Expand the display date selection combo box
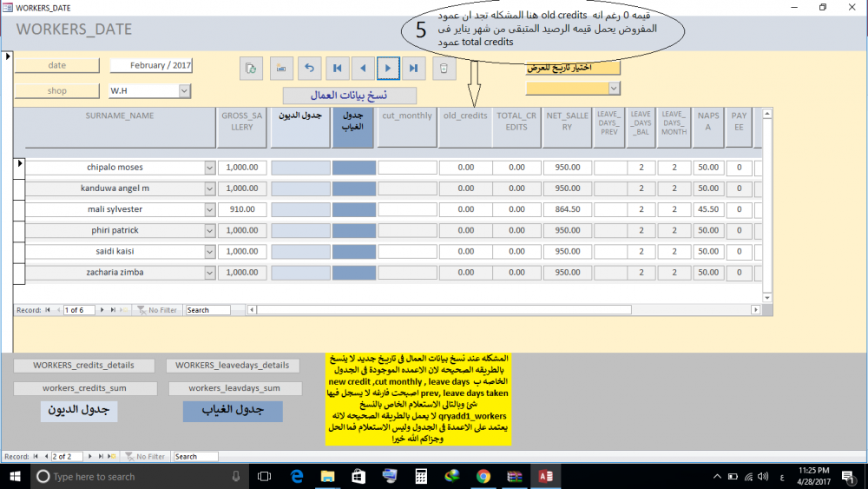 coord(615,88)
